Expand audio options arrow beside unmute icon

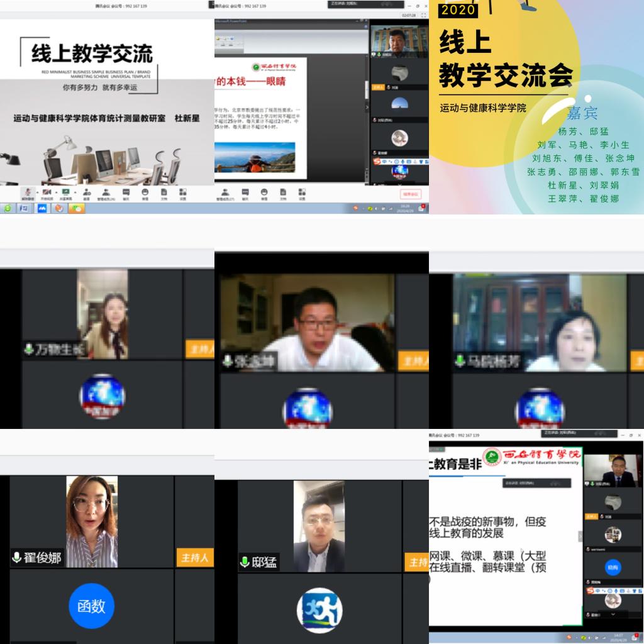(x=36, y=192)
